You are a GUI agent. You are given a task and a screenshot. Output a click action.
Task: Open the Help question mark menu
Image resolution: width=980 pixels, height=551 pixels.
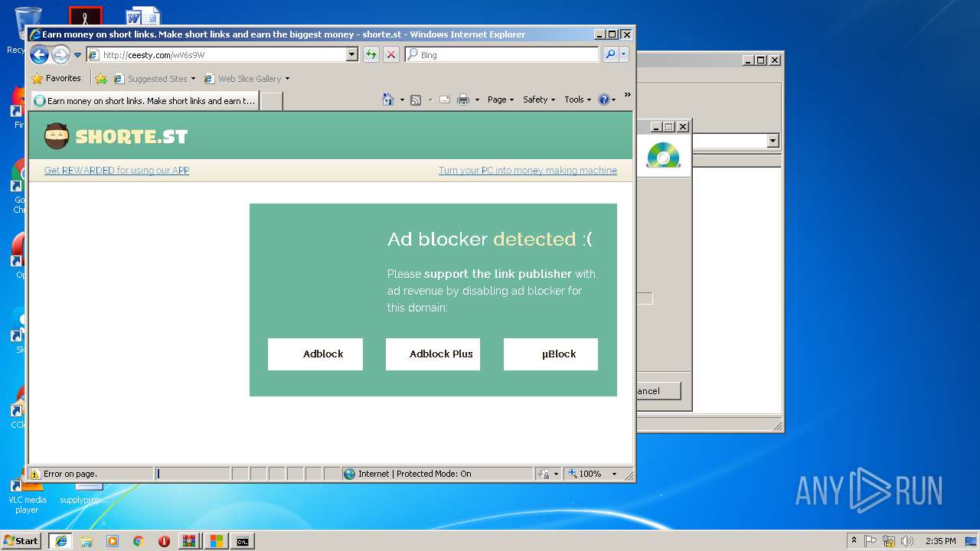point(606,99)
